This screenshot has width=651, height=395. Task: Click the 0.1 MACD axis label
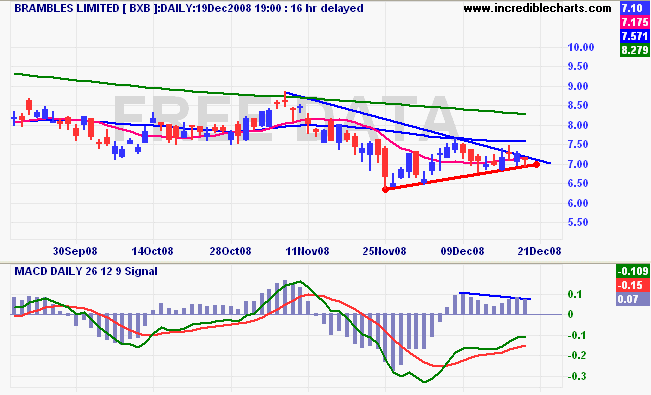[575, 295]
